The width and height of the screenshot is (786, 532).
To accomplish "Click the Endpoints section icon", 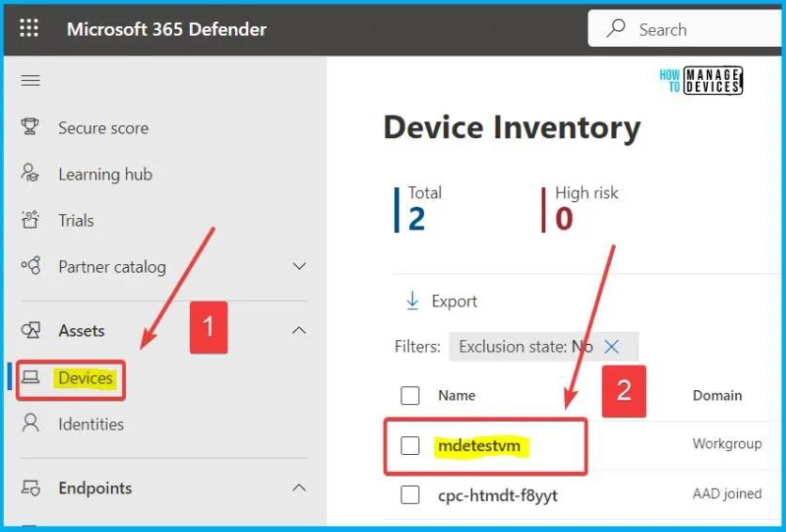I will pos(30,488).
